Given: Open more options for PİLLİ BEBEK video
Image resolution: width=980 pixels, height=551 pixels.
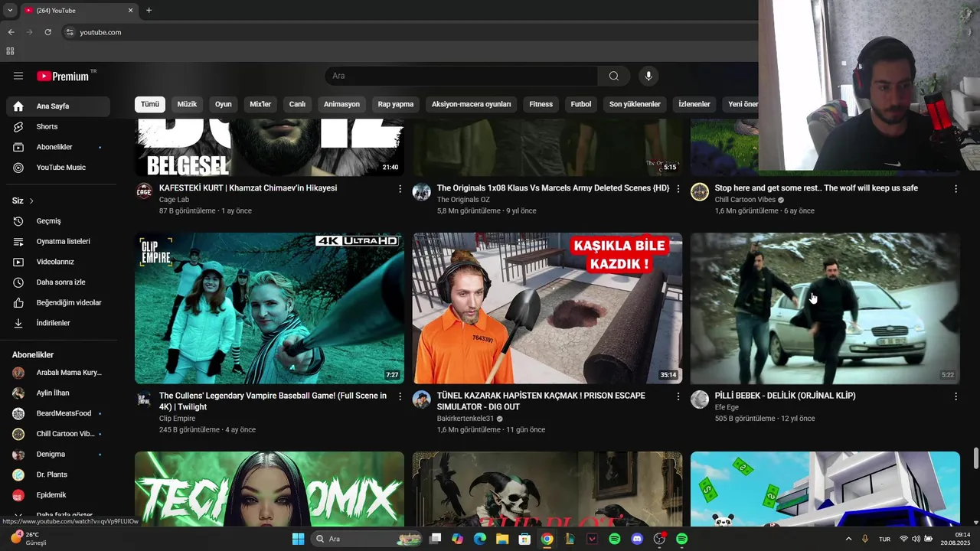Looking at the screenshot, I should (955, 396).
